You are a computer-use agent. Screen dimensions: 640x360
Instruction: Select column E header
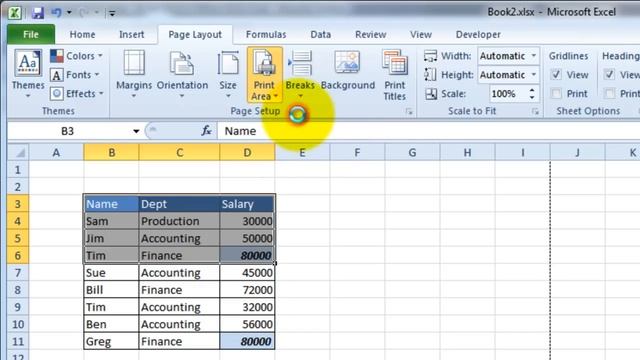coord(302,153)
